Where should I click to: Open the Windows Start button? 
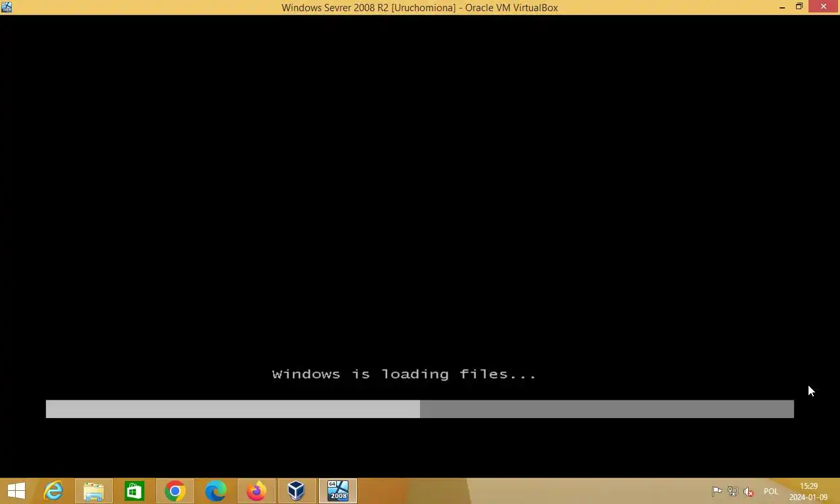[16, 491]
